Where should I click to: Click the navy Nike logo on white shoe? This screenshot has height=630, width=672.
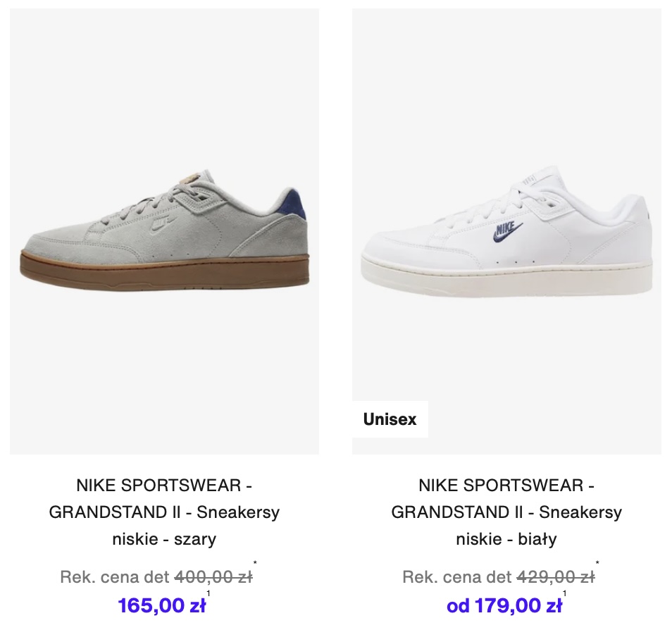click(508, 231)
